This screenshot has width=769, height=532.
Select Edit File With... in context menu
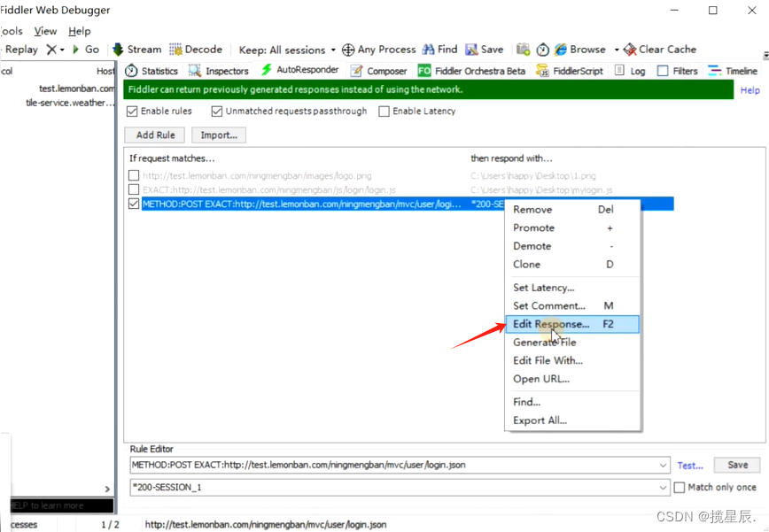(x=572, y=360)
